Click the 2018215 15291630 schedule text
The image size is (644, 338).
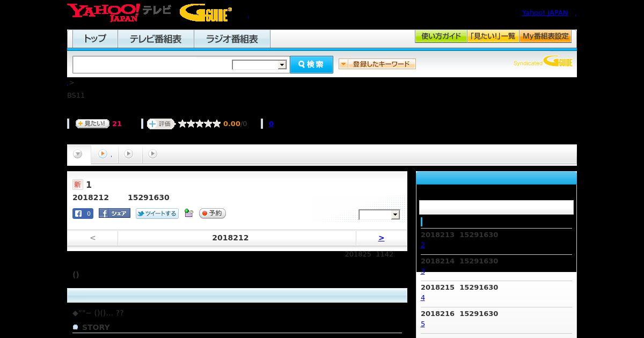459,287
